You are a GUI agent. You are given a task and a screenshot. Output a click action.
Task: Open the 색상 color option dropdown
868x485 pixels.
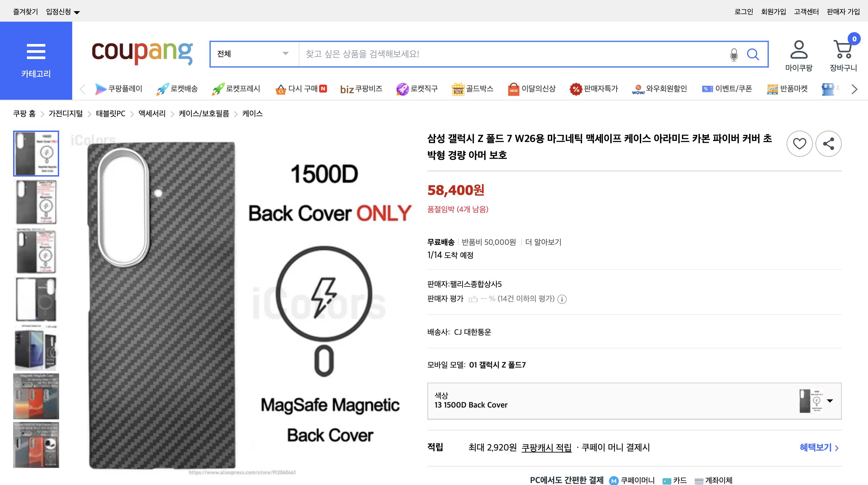pyautogui.click(x=634, y=401)
